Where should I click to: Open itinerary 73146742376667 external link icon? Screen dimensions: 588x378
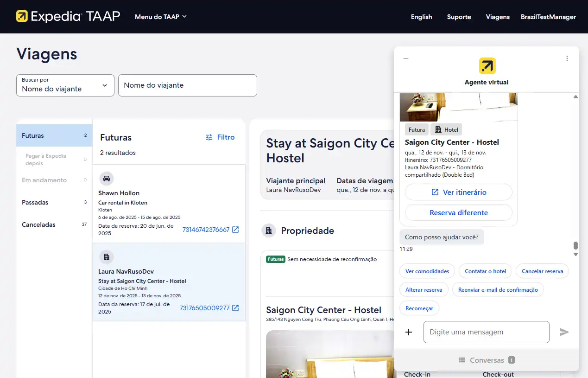pyautogui.click(x=235, y=230)
